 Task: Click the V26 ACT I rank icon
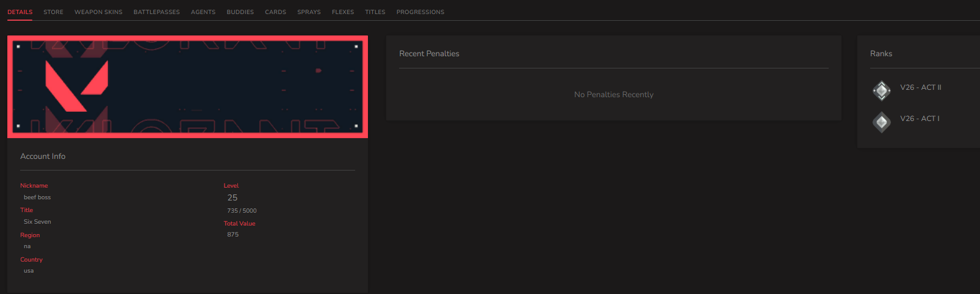tap(881, 122)
